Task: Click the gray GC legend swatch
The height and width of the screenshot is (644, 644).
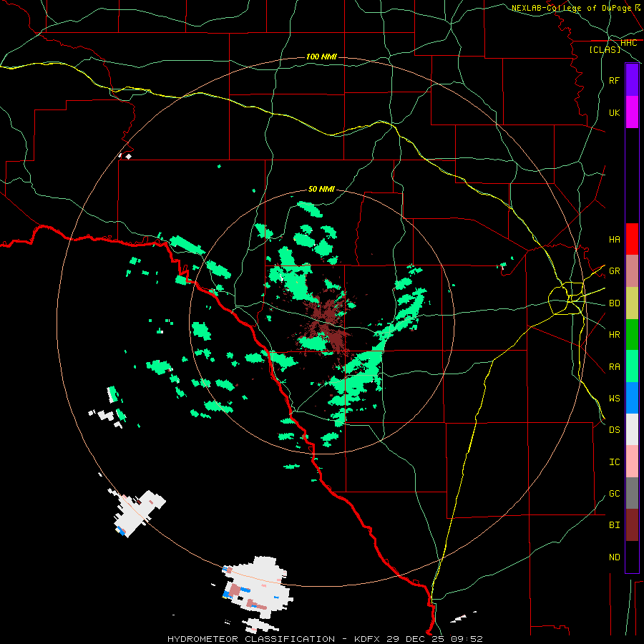Action: click(632, 493)
